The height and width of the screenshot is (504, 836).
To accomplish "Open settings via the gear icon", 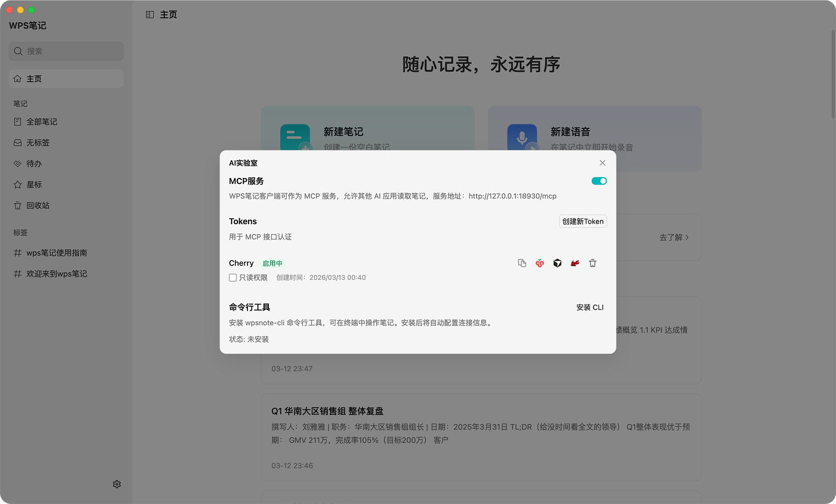I will 116,484.
